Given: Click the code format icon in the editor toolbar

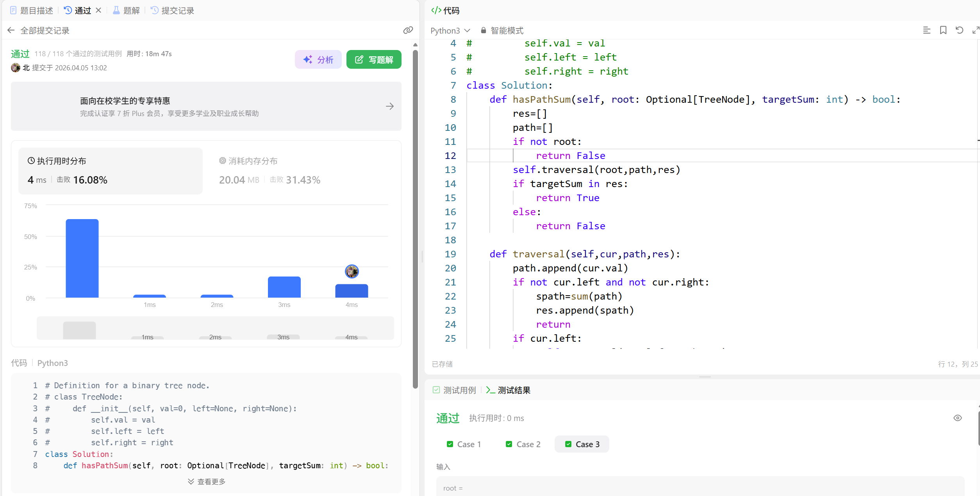Looking at the screenshot, I should tap(926, 30).
